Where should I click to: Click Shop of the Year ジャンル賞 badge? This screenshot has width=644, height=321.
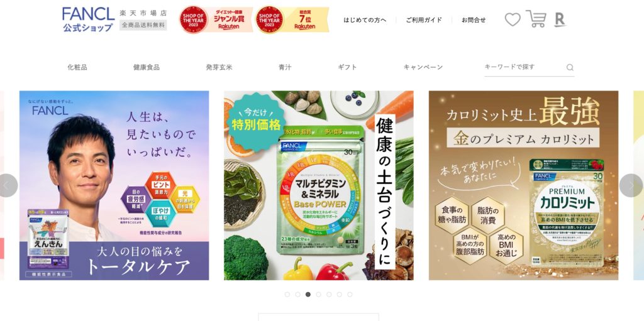tap(216, 19)
